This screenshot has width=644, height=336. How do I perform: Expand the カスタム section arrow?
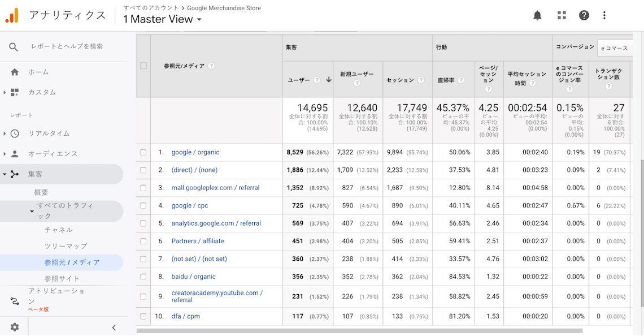click(5, 93)
